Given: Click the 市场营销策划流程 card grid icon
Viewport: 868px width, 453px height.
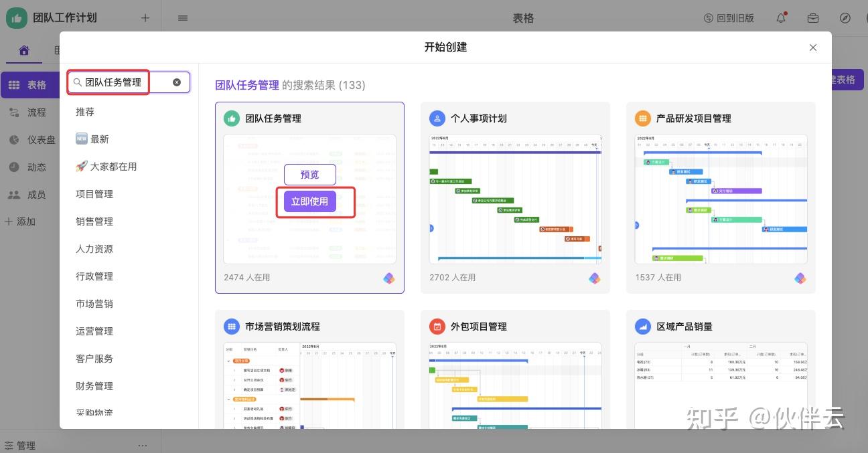Looking at the screenshot, I should pos(232,327).
